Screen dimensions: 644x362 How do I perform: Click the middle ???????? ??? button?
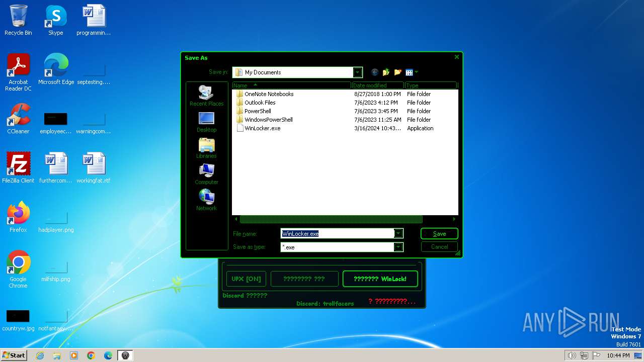pyautogui.click(x=304, y=279)
